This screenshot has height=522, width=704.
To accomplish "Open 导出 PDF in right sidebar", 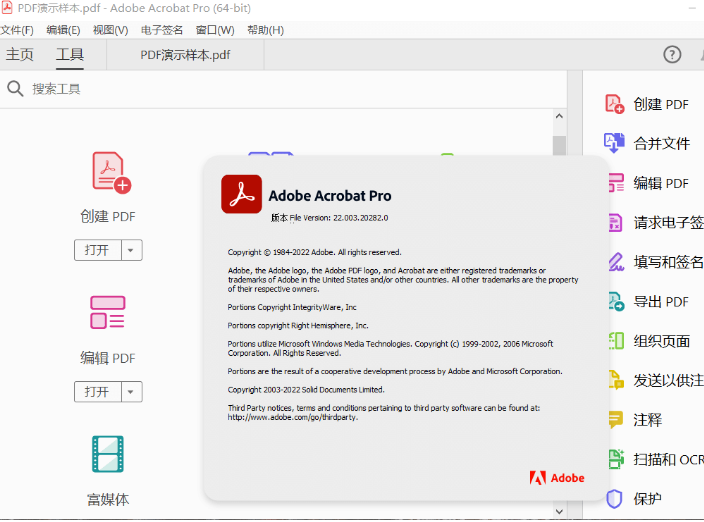I will coord(648,302).
